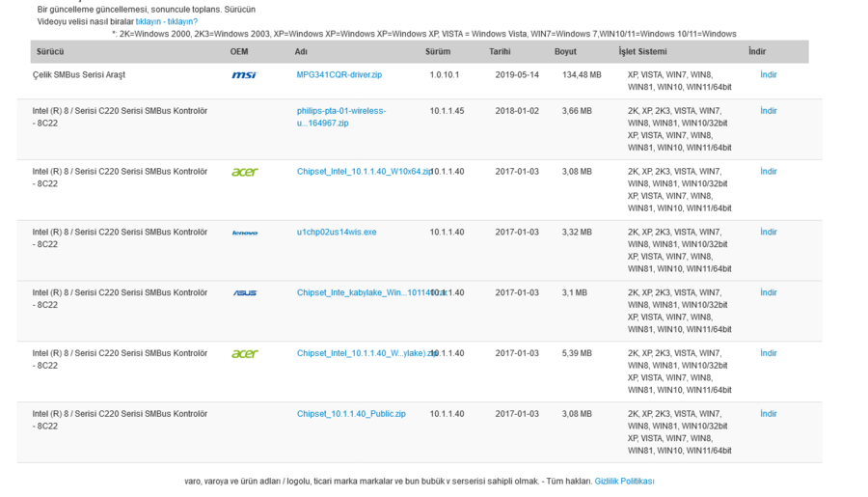Viewport: 868px width, 497px height.
Task: Click the date 2019-05-14
Action: 517,75
